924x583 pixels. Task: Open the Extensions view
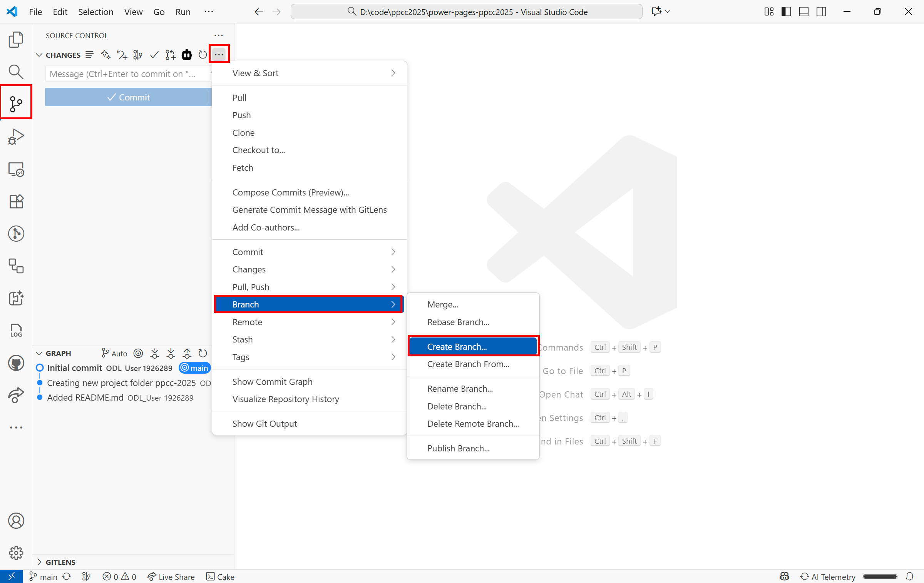pyautogui.click(x=16, y=202)
